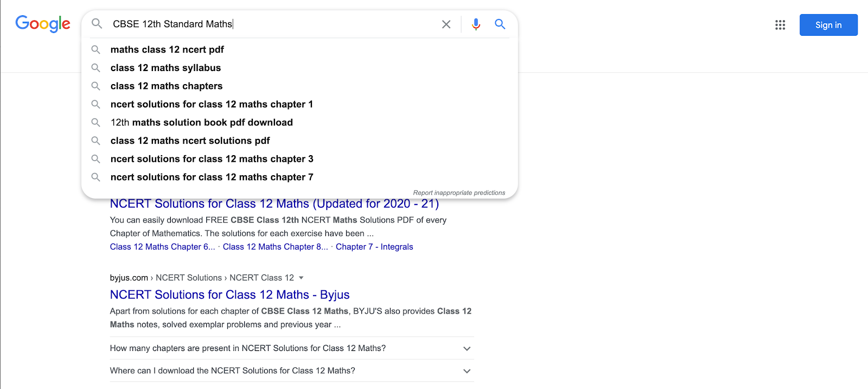868x389 pixels.
Task: Choose 'ncert solutions for class 12 maths chapter 1'
Action: pyautogui.click(x=212, y=104)
